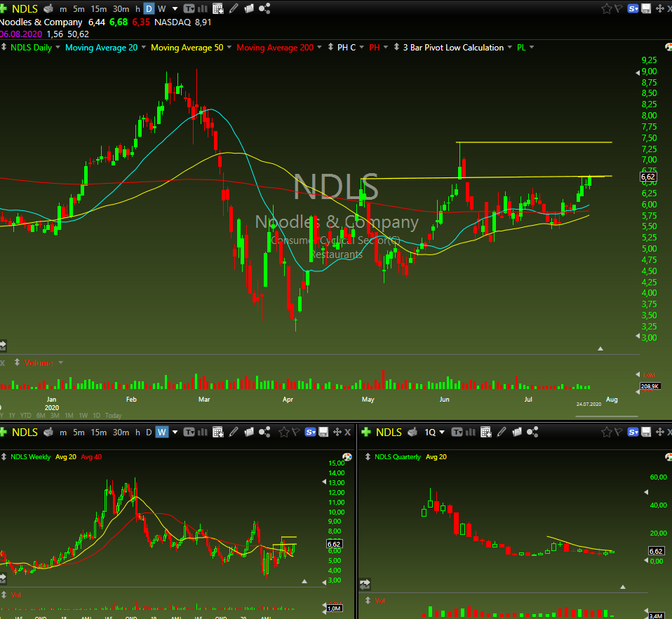Click the Moving Average 200 indicator label
Screen dimensions: 672x619
coord(275,48)
